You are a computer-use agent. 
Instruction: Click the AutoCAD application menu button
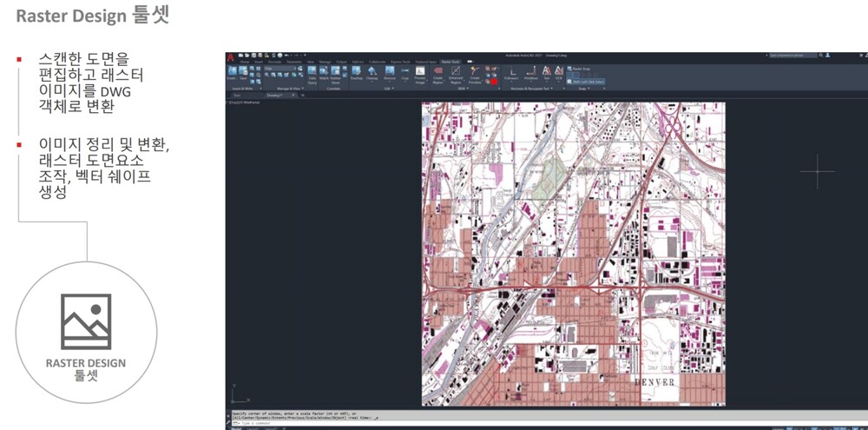231,58
